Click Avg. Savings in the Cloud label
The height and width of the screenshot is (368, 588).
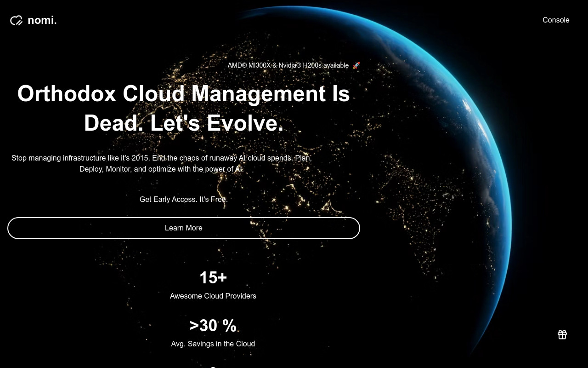213,344
